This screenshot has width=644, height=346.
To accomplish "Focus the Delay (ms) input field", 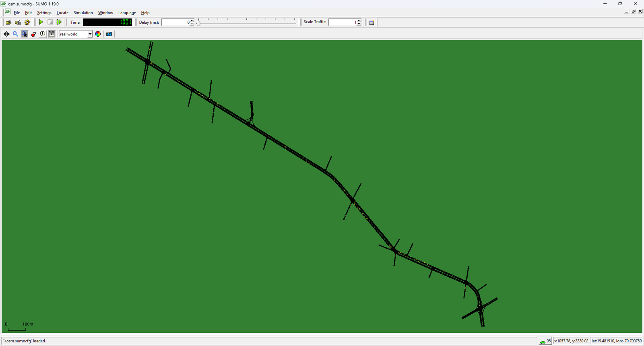I will [175, 23].
